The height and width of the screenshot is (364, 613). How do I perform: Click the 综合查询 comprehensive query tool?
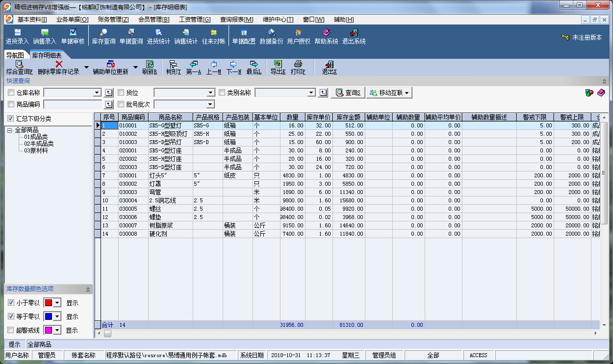[x=20, y=68]
